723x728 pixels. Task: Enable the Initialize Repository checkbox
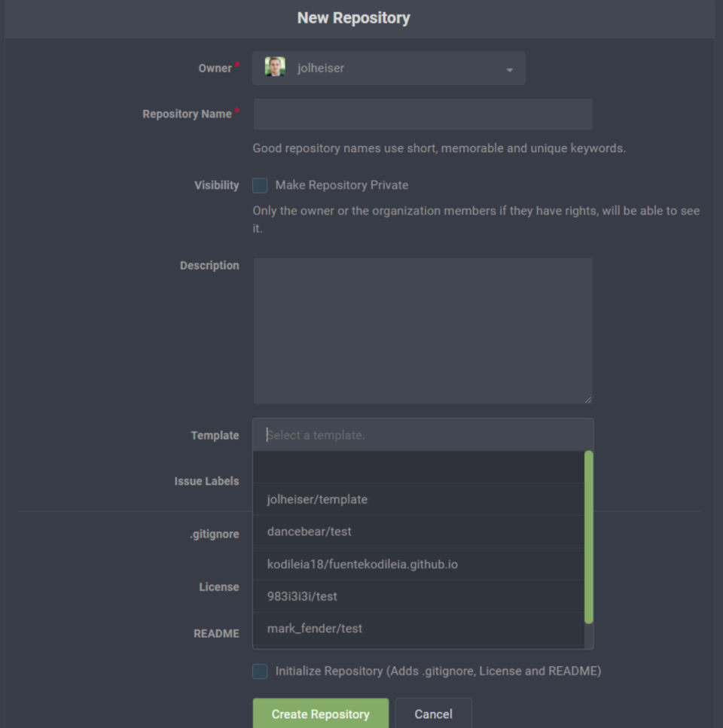(260, 671)
